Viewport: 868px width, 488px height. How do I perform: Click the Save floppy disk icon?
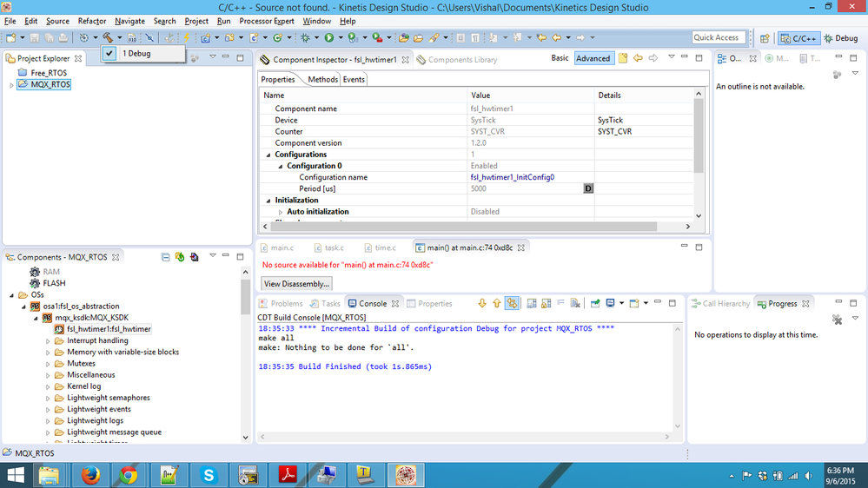point(35,37)
